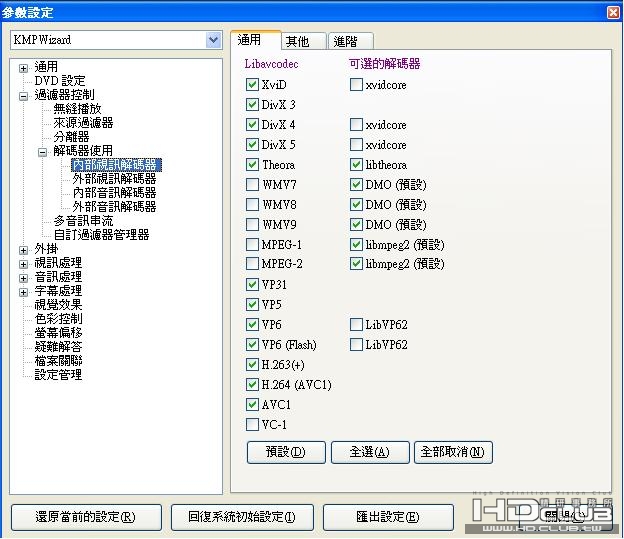Enable the VC-1 checkbox
Screen dimensions: 624x539
click(252, 424)
